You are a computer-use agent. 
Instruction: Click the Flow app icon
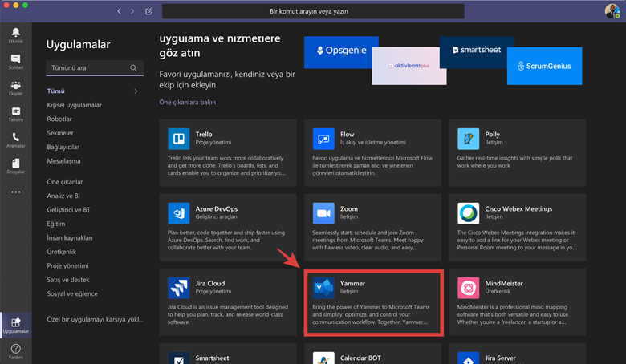[323, 139]
